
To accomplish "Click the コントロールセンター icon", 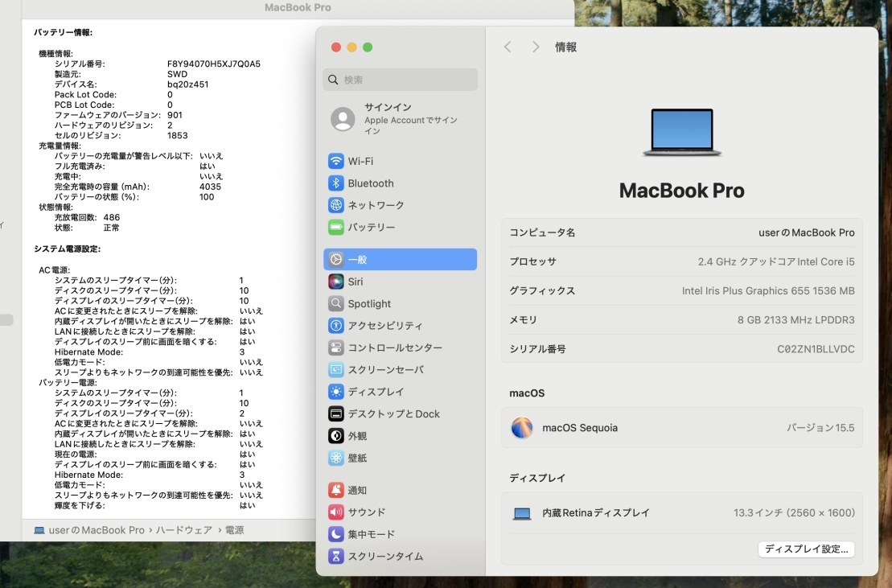I will [x=335, y=347].
